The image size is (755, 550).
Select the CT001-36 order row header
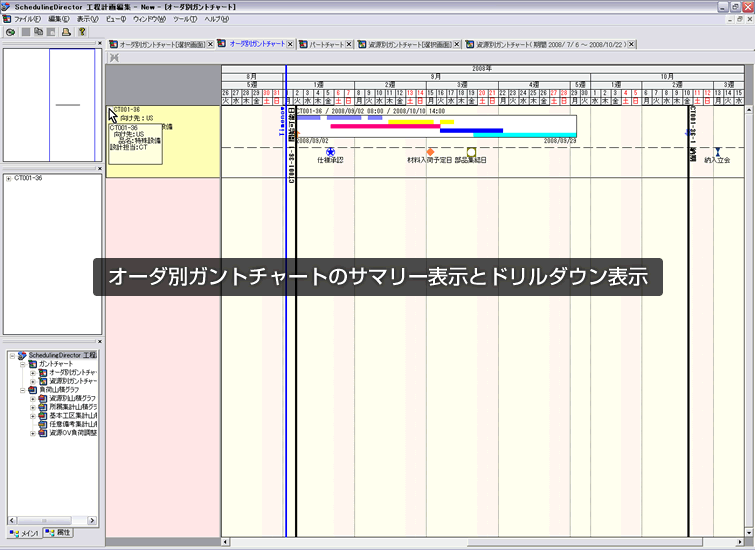(163, 142)
